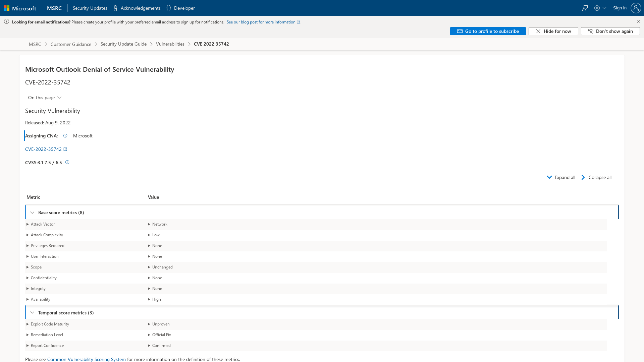Select Security Updates in the navigation
The image size is (644, 362).
click(90, 8)
